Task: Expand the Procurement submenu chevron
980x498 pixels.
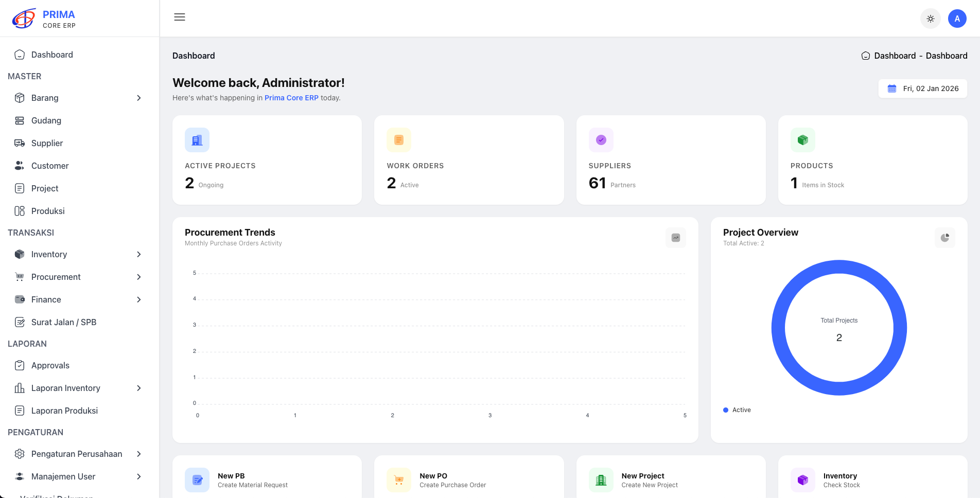Action: (139, 277)
